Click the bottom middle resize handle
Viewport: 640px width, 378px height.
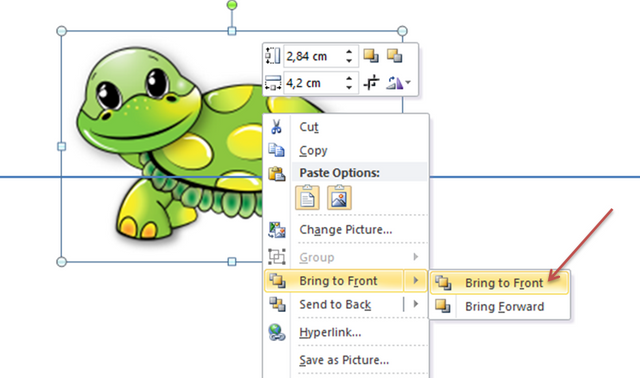(232, 262)
